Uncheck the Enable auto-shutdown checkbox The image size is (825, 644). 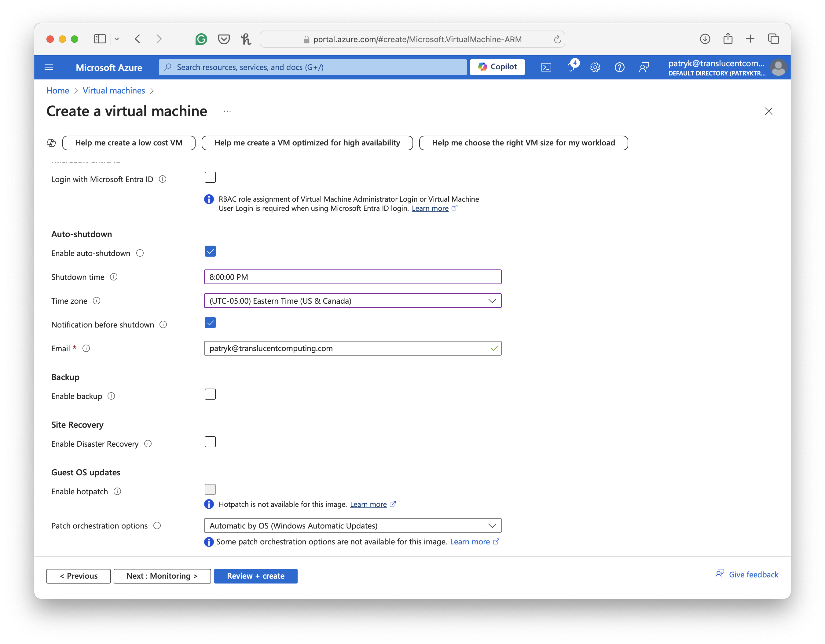pyautogui.click(x=210, y=251)
